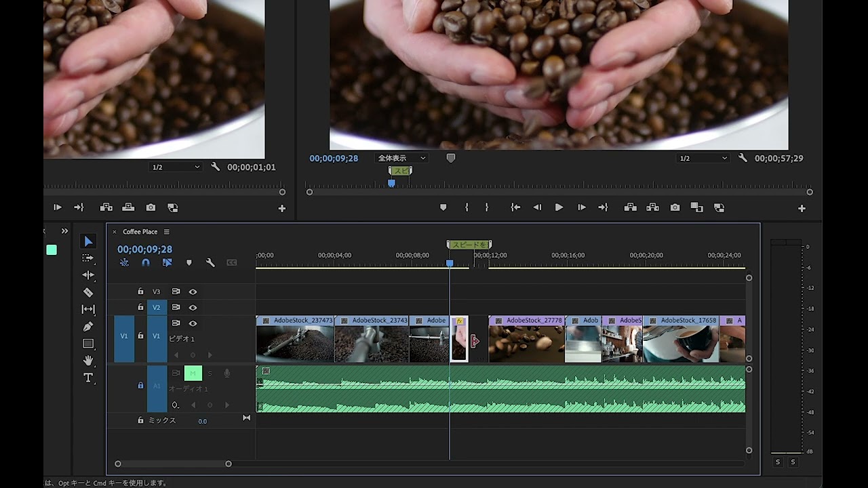Select the Razor tool in the toolbar
This screenshot has width=868, height=488.
(x=88, y=292)
